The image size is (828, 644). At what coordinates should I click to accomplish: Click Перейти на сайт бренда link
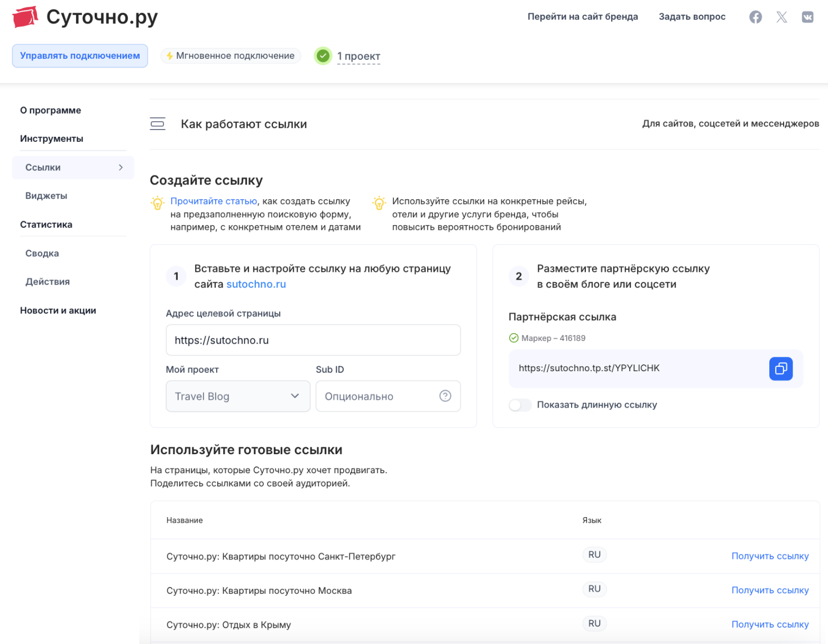click(583, 16)
